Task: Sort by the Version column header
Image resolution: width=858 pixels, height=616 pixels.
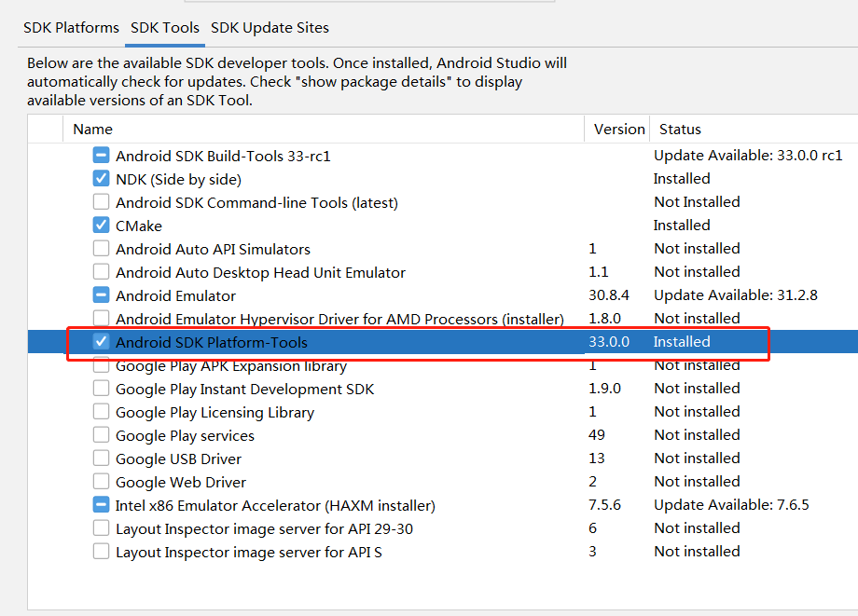Action: pyautogui.click(x=617, y=129)
